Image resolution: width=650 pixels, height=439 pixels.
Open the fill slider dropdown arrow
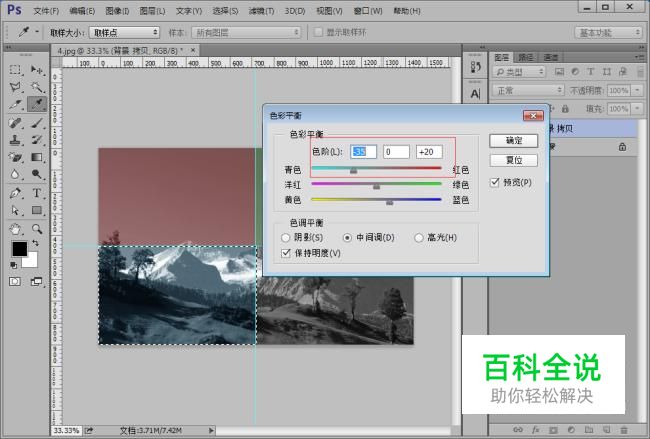pos(637,109)
